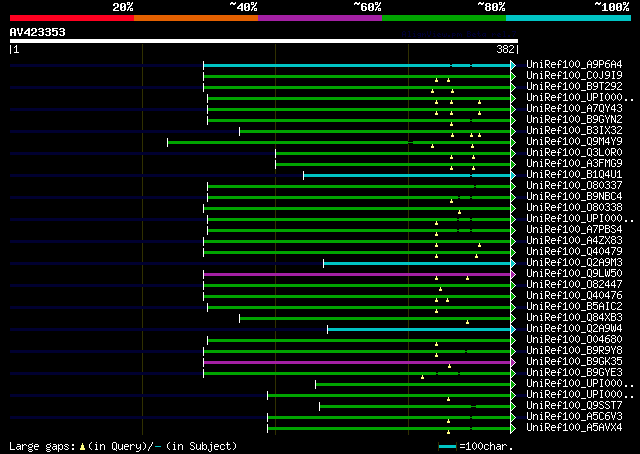Select the UniRef100_Q3L0R0 label
This screenshot has width=640, height=454.
pyautogui.click(x=574, y=153)
